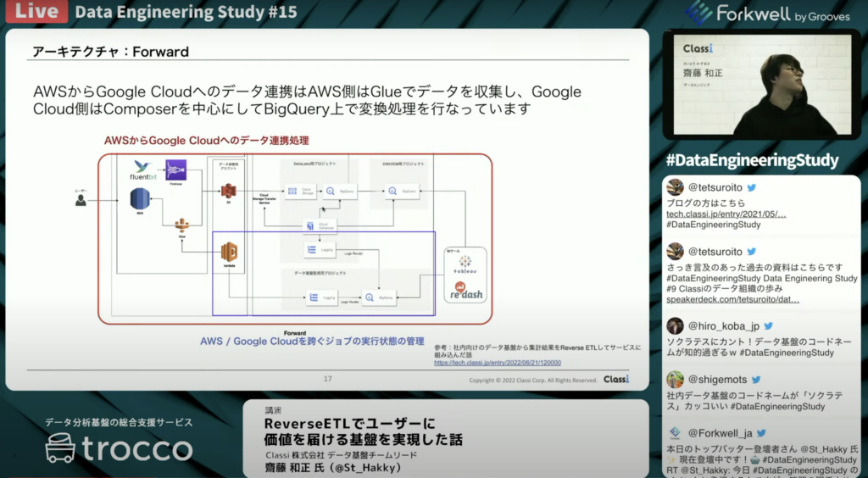The height and width of the screenshot is (478, 868).
Task: Click the user silhouette icon on the left
Action: point(81,200)
